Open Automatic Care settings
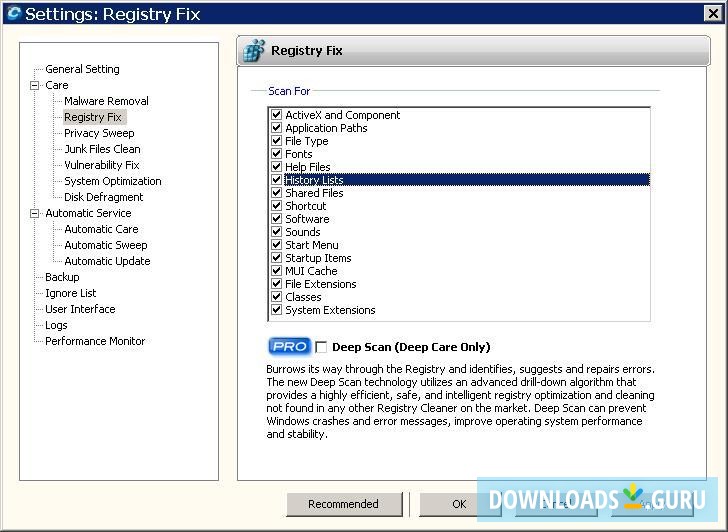 pos(101,229)
